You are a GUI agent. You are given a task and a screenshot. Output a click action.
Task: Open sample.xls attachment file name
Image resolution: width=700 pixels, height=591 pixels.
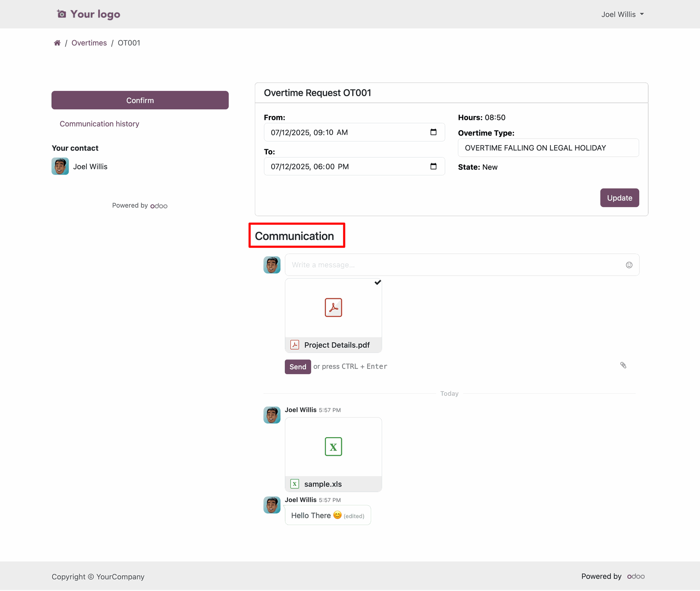pos(323,484)
